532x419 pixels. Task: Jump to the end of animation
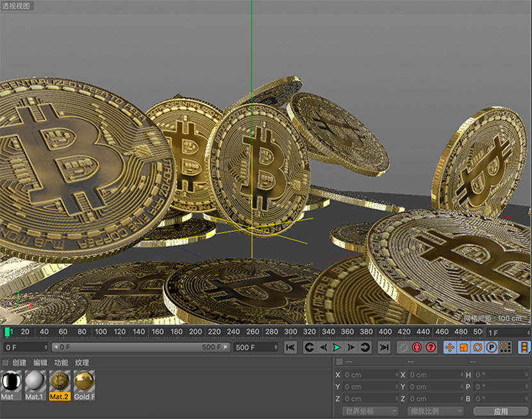(384, 347)
